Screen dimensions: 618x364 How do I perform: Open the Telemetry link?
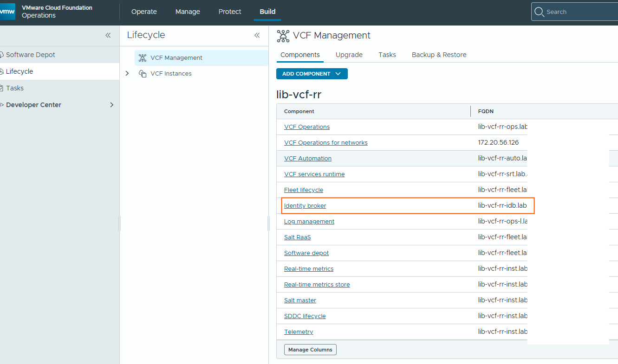click(299, 332)
